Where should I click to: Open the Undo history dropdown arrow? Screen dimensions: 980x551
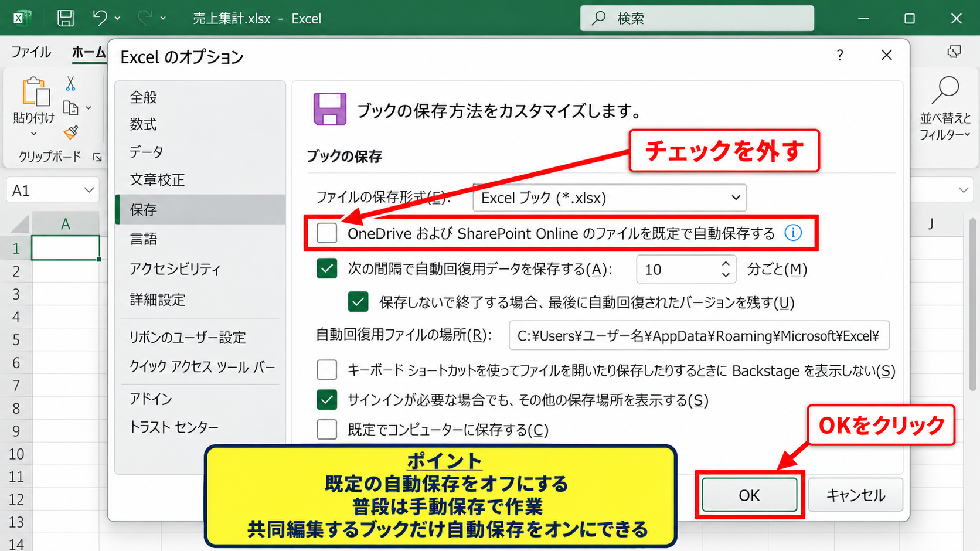tap(118, 18)
